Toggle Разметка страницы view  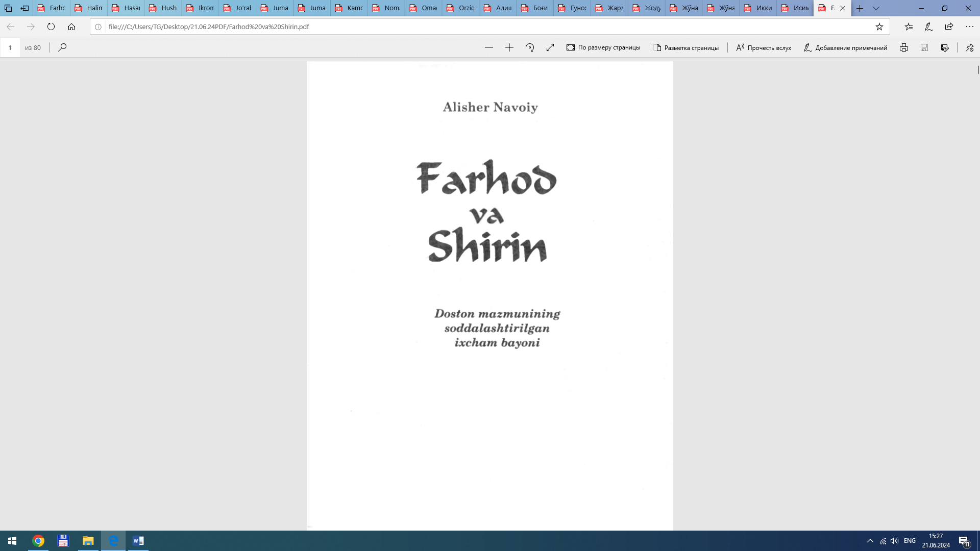tap(685, 47)
